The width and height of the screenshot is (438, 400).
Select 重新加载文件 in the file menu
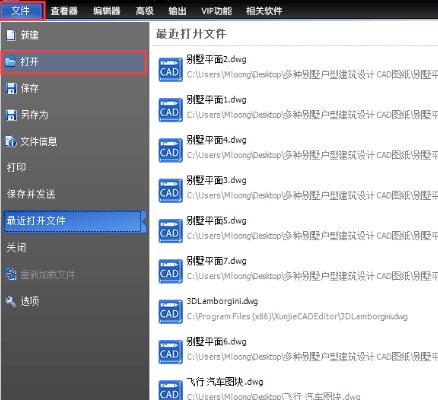click(75, 274)
